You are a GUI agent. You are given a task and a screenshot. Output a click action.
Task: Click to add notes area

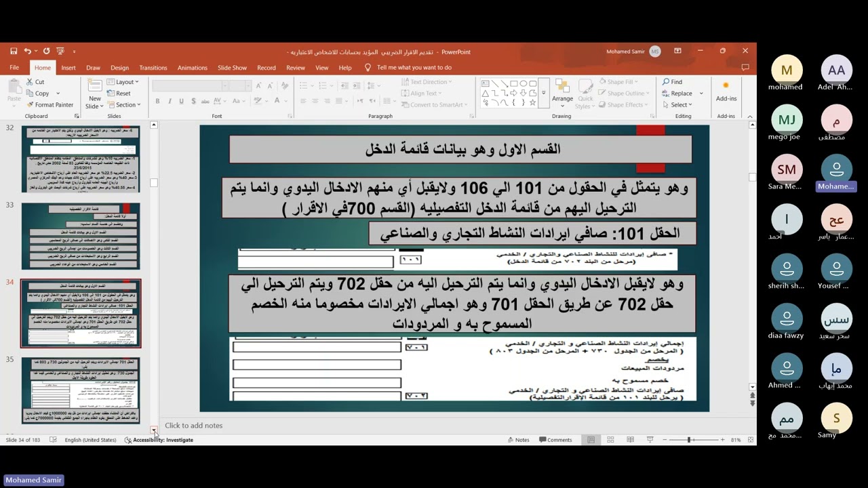tap(194, 426)
